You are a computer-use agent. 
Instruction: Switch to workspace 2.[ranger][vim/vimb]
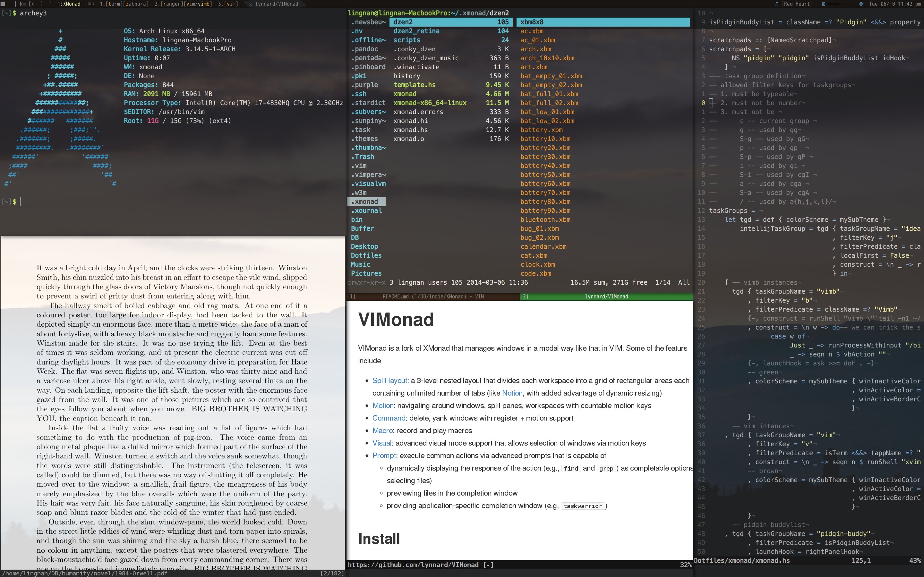[x=183, y=4]
